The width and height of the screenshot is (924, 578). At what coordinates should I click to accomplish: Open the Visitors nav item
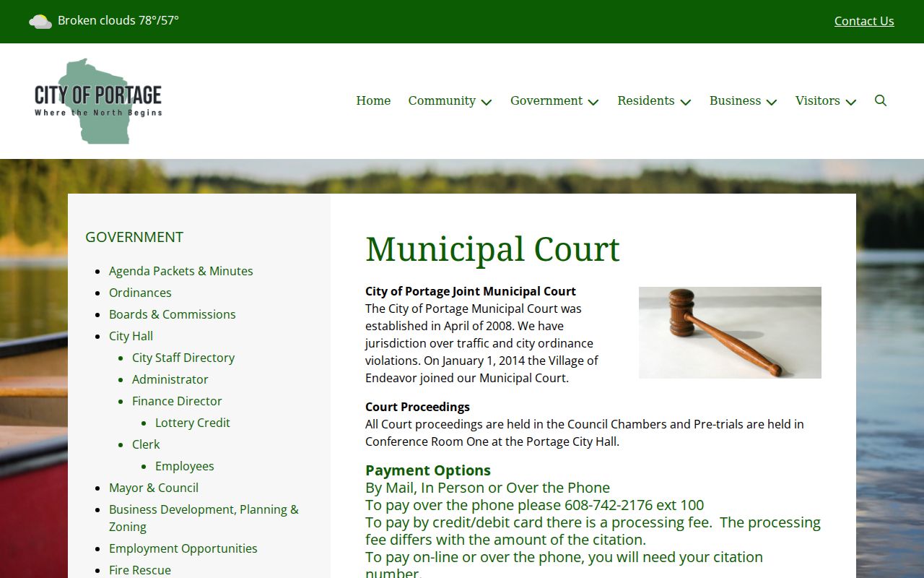817,100
